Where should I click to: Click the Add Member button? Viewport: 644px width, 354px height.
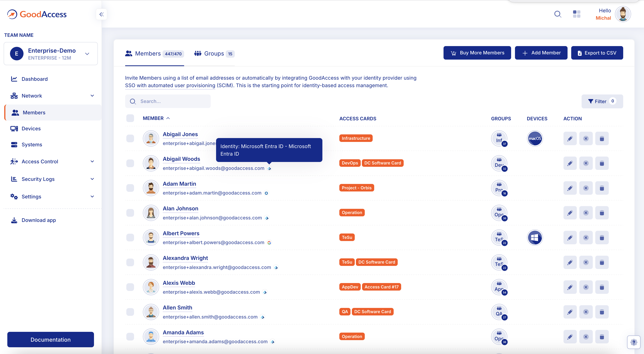tap(541, 53)
